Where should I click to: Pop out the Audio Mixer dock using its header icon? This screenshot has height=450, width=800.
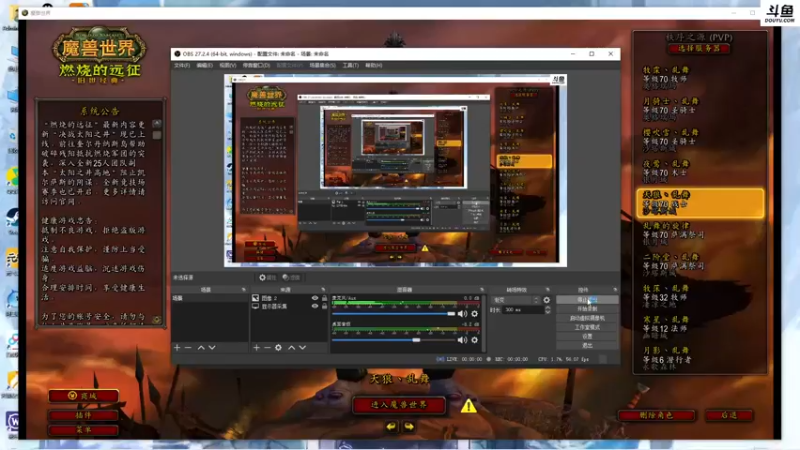click(x=481, y=290)
